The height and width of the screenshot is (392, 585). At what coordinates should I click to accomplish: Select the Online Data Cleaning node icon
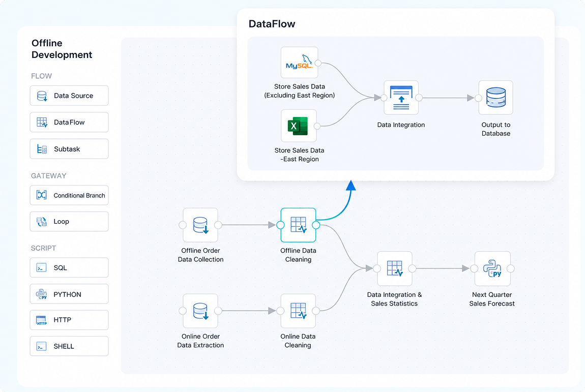(x=298, y=311)
